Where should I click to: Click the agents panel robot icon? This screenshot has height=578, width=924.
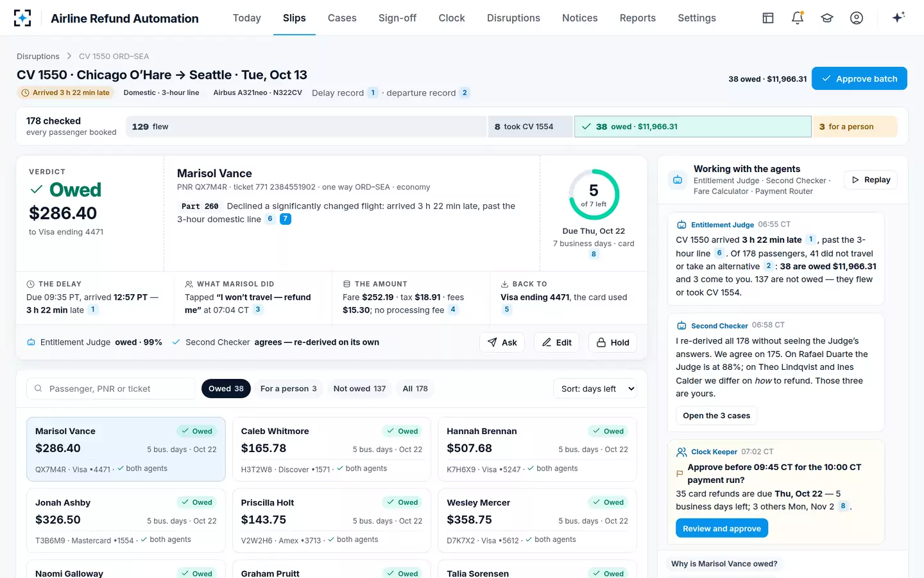tap(678, 180)
